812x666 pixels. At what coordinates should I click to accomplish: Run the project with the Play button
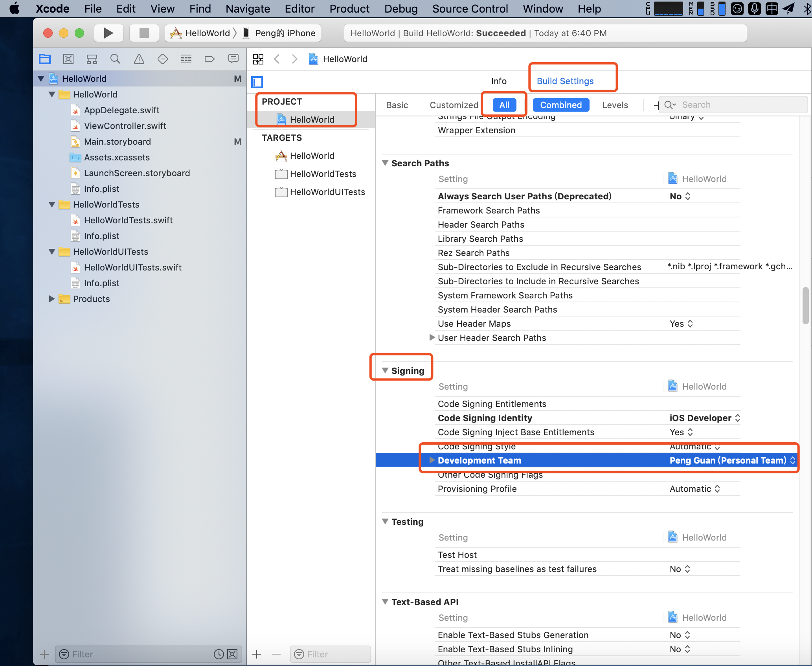coord(108,33)
